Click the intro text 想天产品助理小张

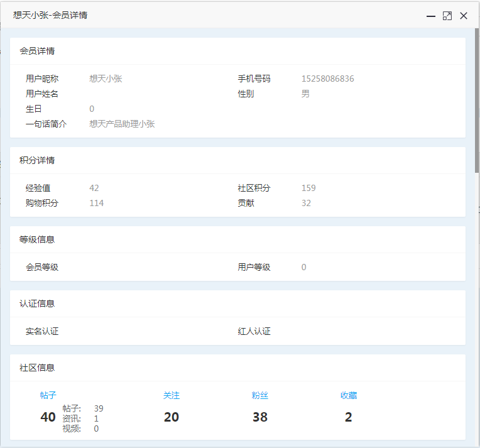[122, 124]
